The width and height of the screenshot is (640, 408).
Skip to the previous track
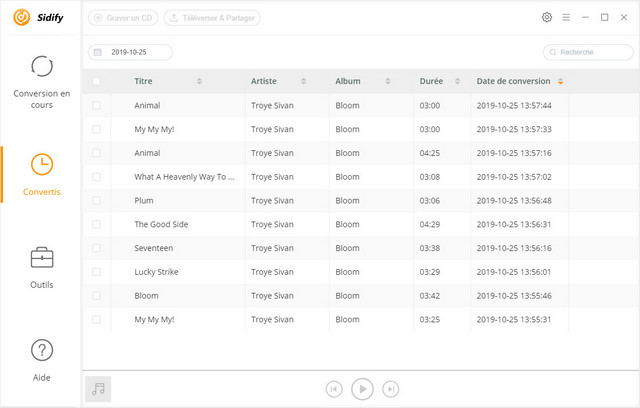[334, 389]
